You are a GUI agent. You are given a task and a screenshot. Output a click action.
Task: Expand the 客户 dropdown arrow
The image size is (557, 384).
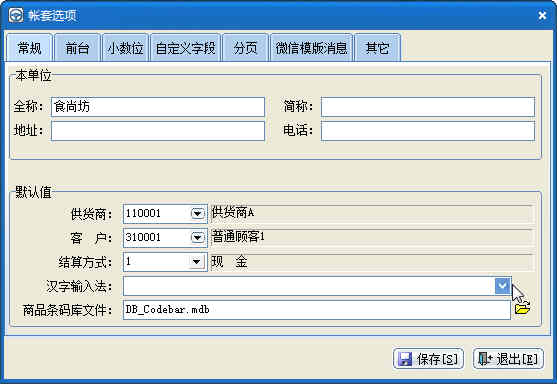(198, 237)
